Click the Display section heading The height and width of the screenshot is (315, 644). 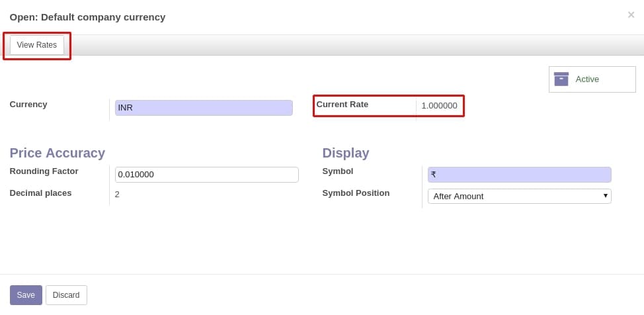(345, 153)
